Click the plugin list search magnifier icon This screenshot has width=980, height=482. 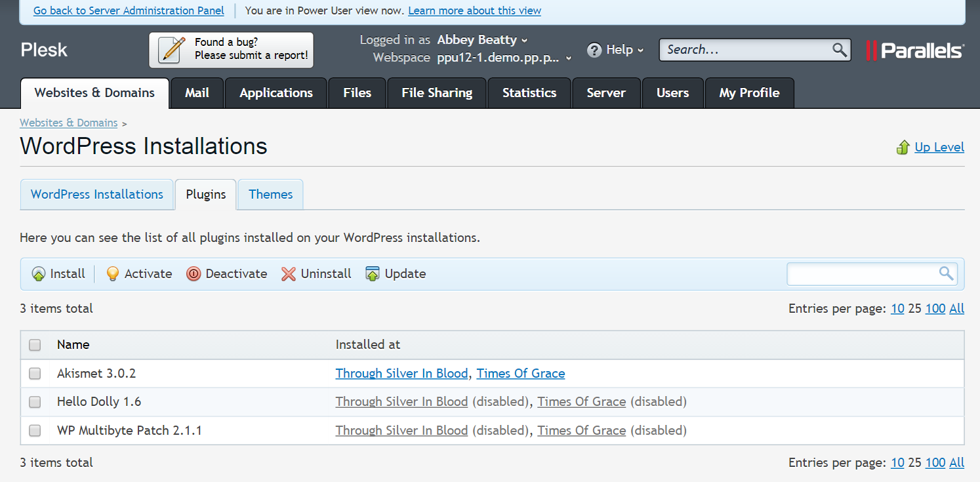946,273
